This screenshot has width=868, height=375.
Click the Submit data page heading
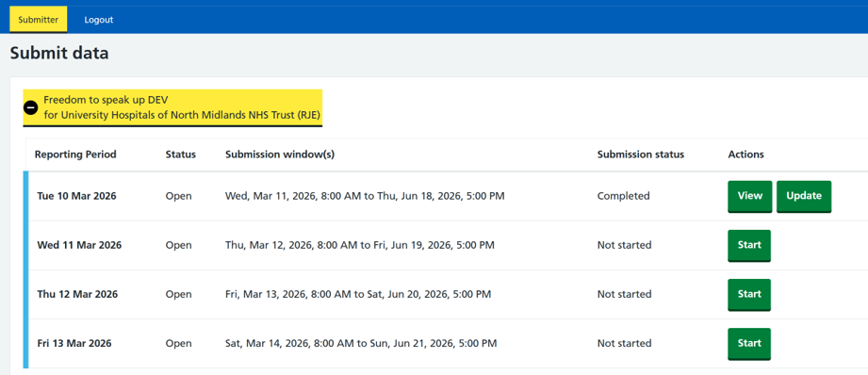pos(59,53)
